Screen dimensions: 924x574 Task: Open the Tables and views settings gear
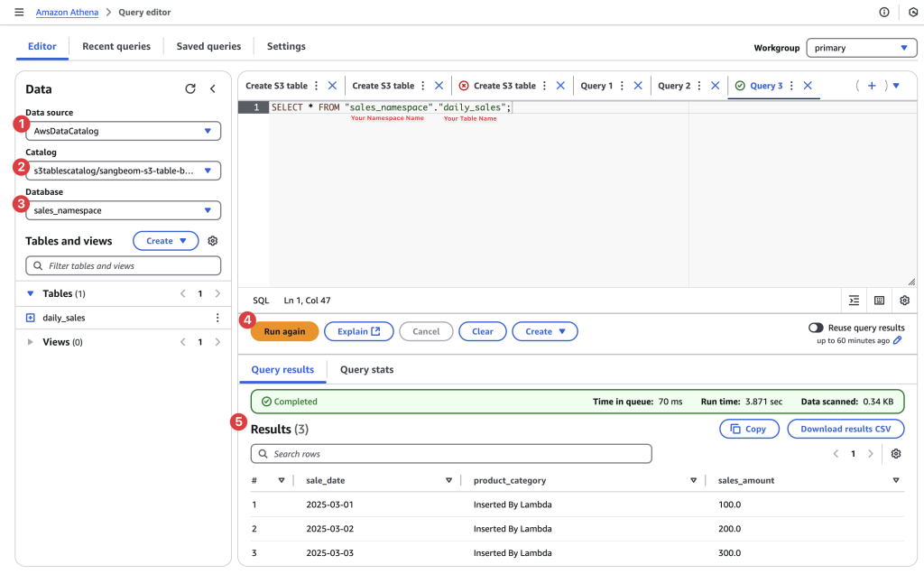coord(213,241)
